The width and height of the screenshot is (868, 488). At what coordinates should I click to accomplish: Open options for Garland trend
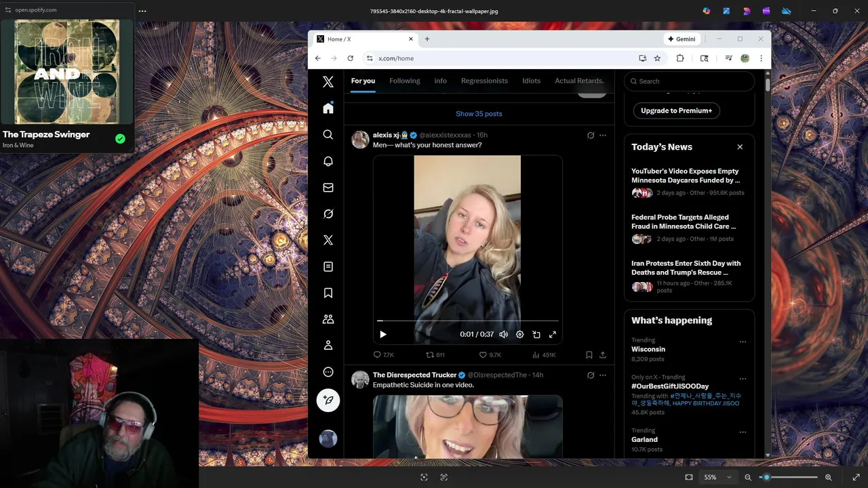tap(743, 432)
